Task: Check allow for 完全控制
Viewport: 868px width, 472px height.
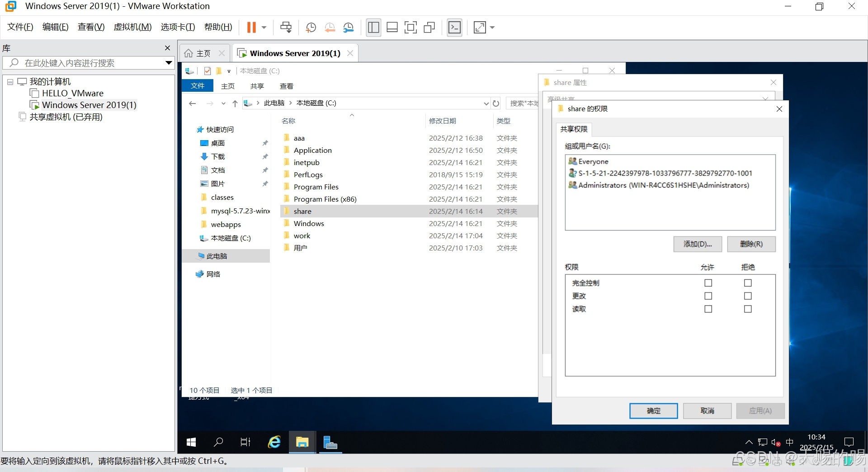Action: (x=708, y=283)
